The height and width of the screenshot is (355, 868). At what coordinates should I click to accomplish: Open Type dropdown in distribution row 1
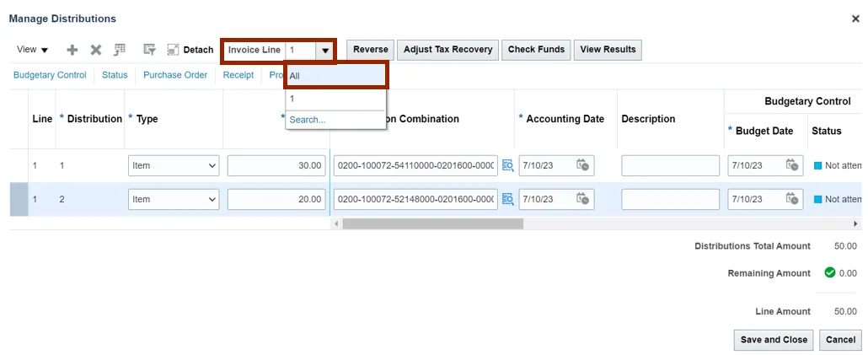tap(174, 165)
